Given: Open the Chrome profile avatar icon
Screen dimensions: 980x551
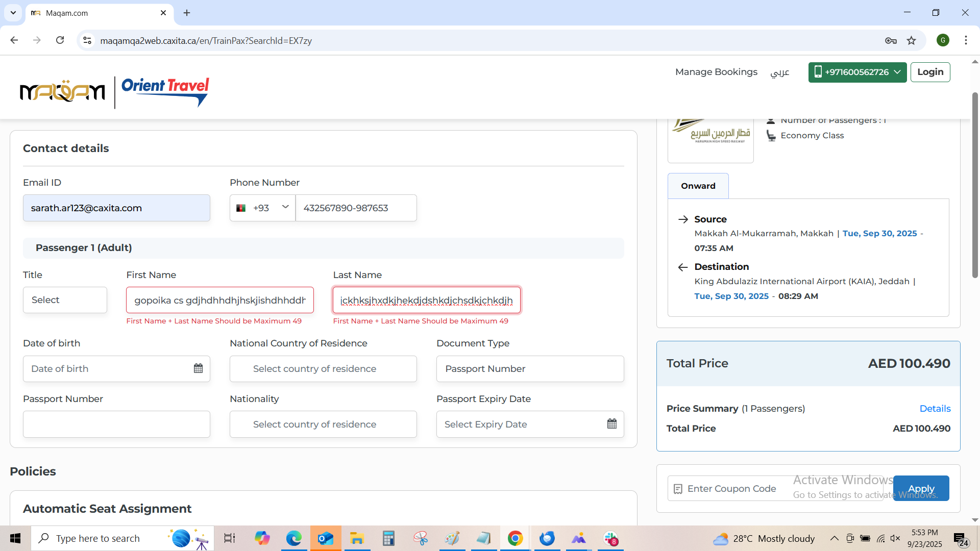Looking at the screenshot, I should (943, 40).
